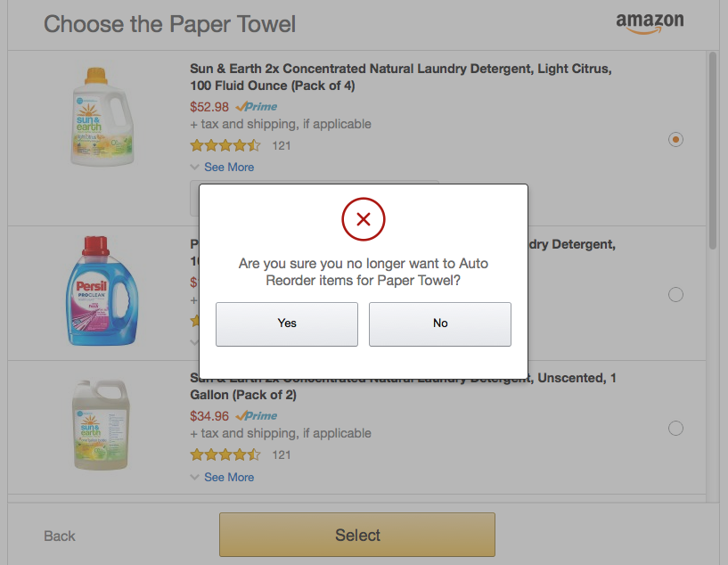Expand See More under the Unscented Gallon product
The image size is (728, 565).
pyautogui.click(x=229, y=478)
